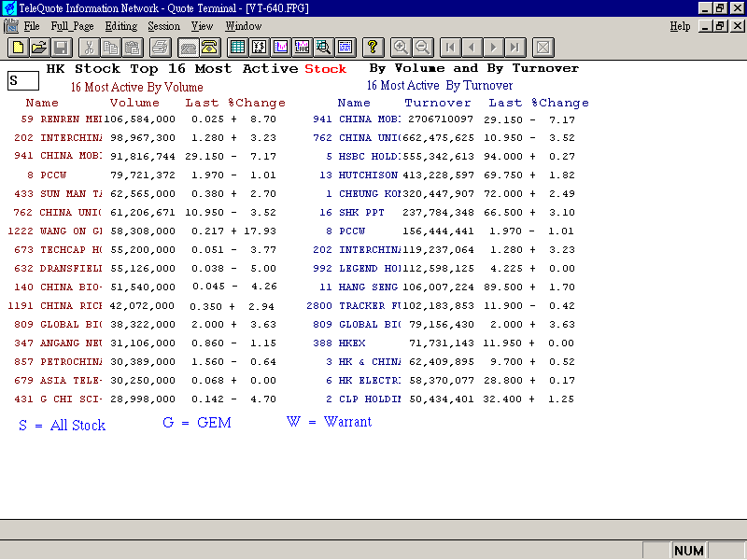Open the Window menu

[244, 26]
